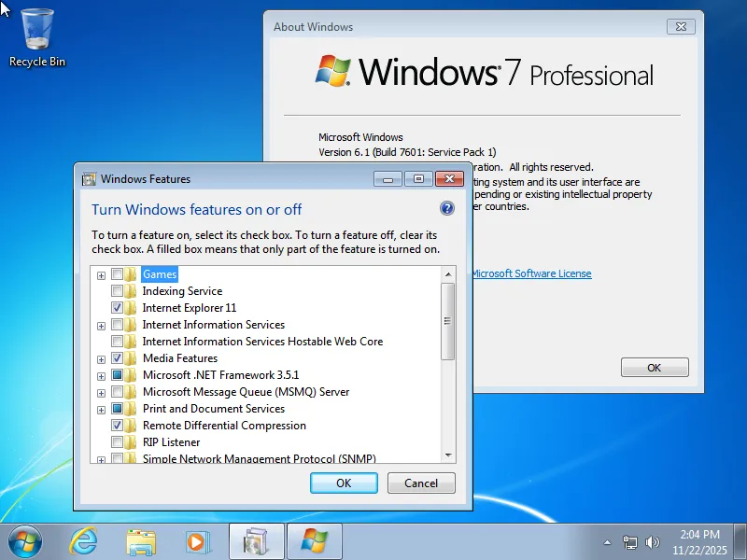Select the RIP Listener label
Image resolution: width=747 pixels, height=560 pixels.
click(x=172, y=441)
